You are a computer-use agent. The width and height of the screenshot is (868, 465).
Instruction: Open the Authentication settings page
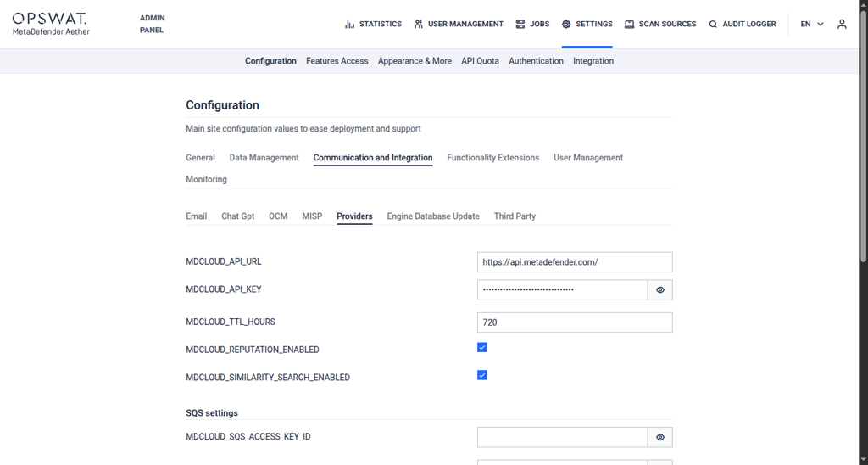pyautogui.click(x=536, y=61)
